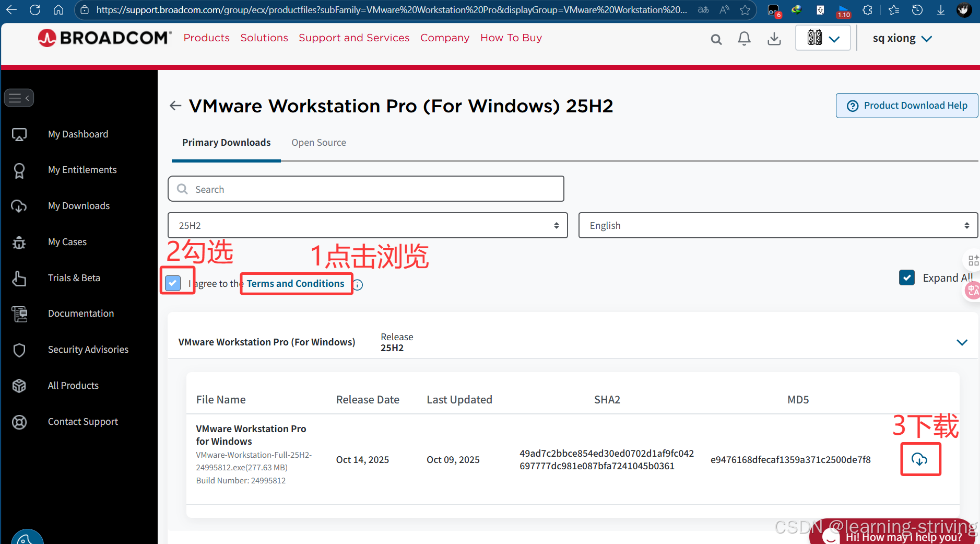Screen dimensions: 980x544
Task: Open the How To Buy menu
Action: (511, 38)
